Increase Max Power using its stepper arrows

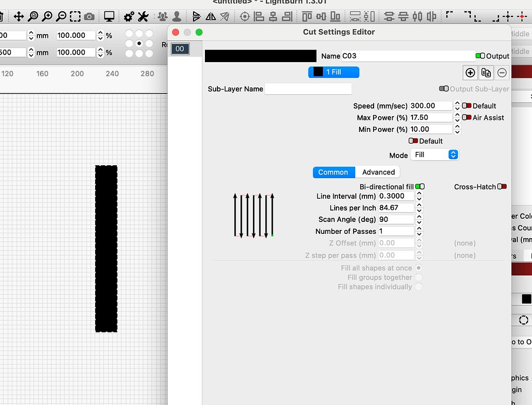(457, 115)
